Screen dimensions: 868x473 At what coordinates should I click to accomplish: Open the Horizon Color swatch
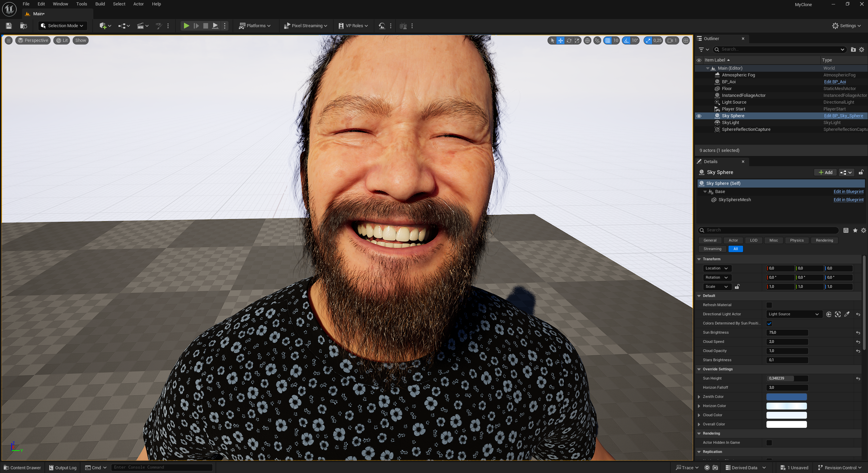(x=786, y=406)
